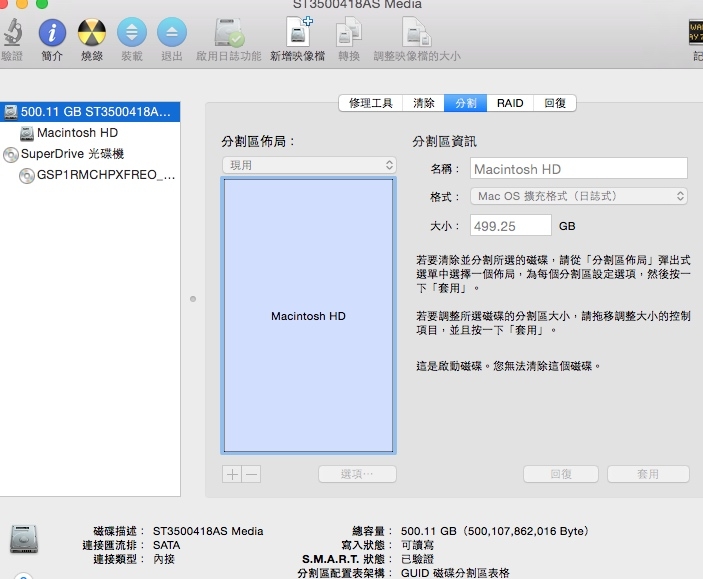Click Resize Image (調整映像檔的大小) icon
This screenshot has width=703, height=579.
click(417, 32)
